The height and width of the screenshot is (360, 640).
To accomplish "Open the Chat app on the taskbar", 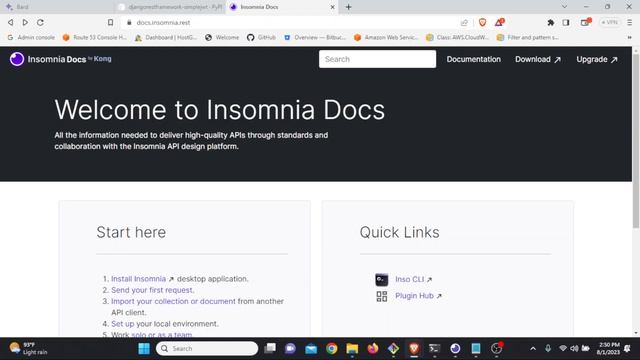I will click(290, 349).
